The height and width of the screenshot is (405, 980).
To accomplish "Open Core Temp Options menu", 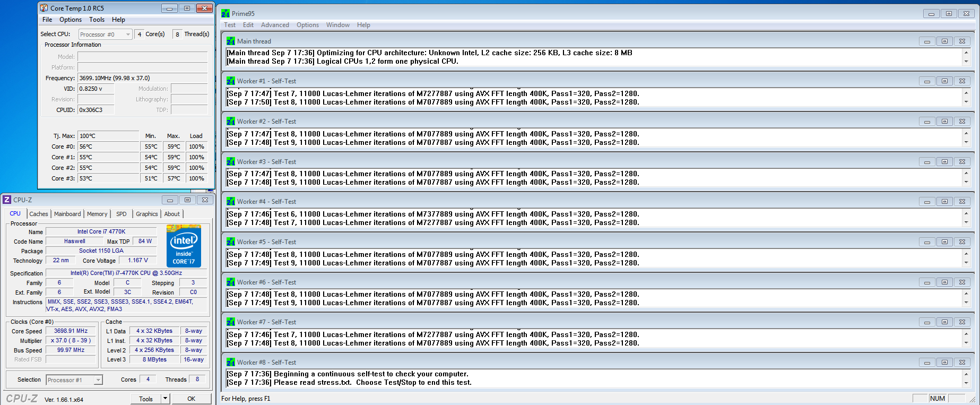I will point(71,20).
